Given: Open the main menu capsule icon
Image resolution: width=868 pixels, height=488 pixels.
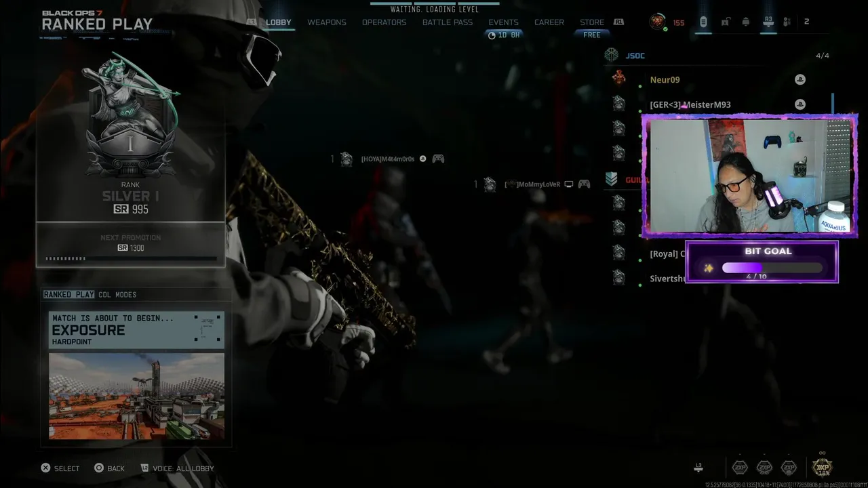Looking at the screenshot, I should click(703, 22).
